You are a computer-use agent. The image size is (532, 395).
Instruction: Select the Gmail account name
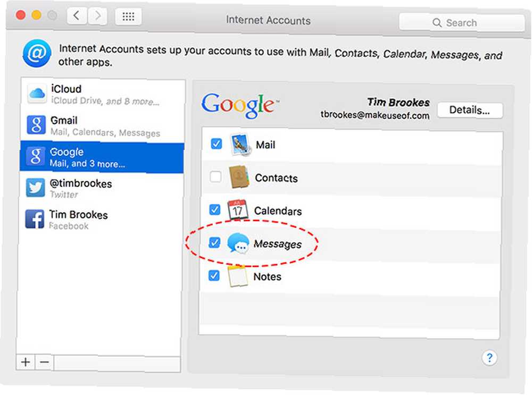pos(64,120)
